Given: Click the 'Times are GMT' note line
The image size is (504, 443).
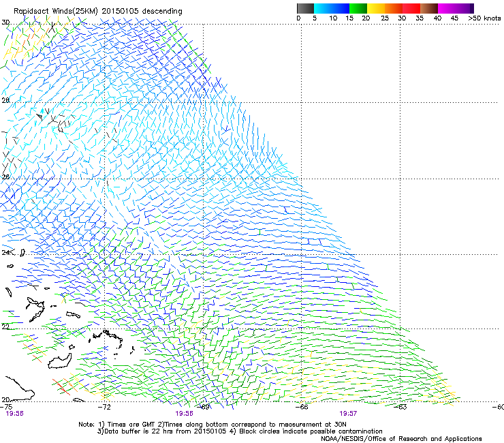Looking at the screenshot, I should tap(212, 425).
